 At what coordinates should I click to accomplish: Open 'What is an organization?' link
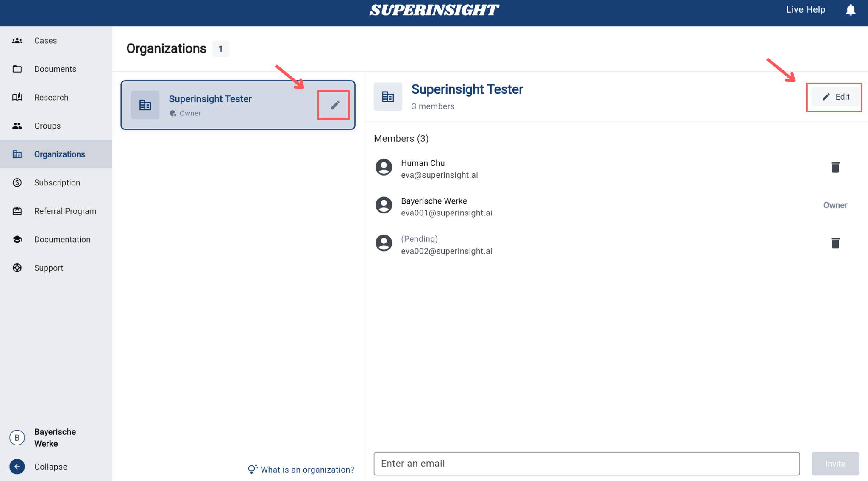[307, 470]
